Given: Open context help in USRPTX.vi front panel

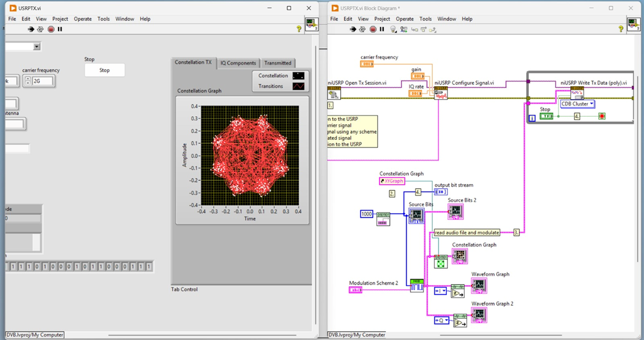Looking at the screenshot, I should (x=299, y=29).
